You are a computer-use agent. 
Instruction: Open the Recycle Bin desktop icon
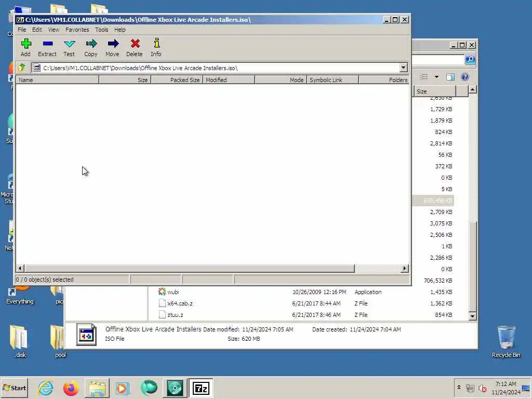(x=506, y=341)
